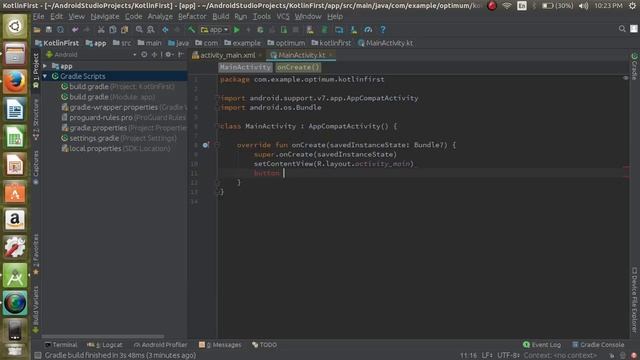640x360 pixels.
Task: Click the Open folder toolbar icon
Action: click(x=37, y=30)
